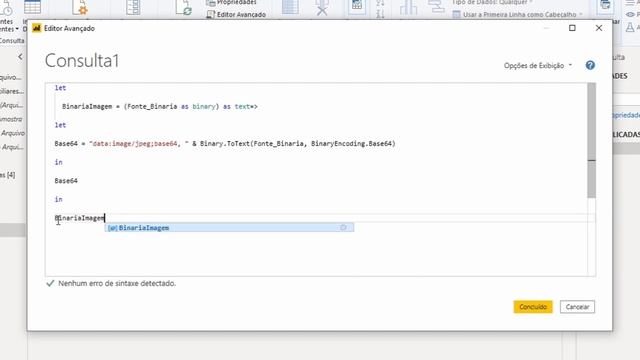Click the Editor Avançado ribbon icon

[x=210, y=15]
